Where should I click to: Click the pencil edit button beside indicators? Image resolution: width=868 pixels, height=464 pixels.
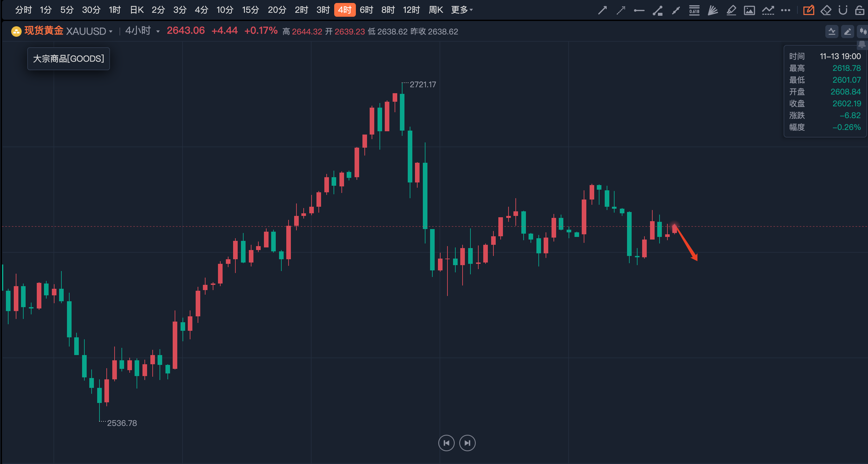(x=847, y=32)
